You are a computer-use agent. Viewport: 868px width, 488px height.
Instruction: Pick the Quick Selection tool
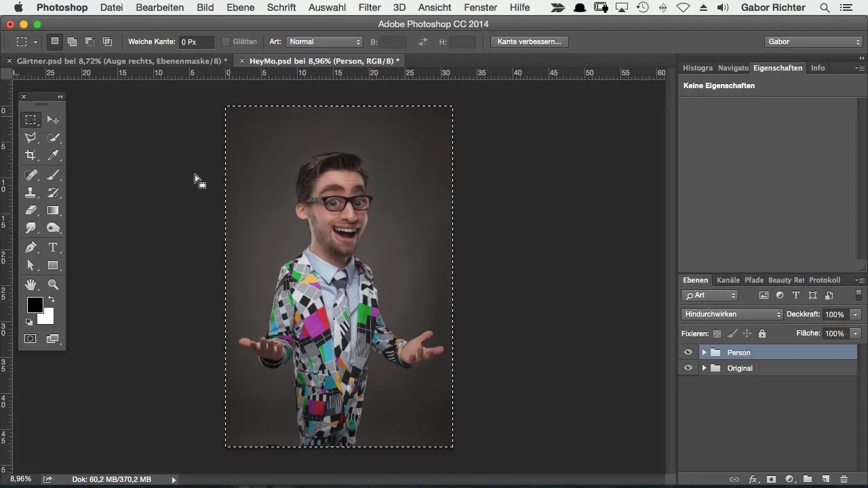pyautogui.click(x=53, y=138)
